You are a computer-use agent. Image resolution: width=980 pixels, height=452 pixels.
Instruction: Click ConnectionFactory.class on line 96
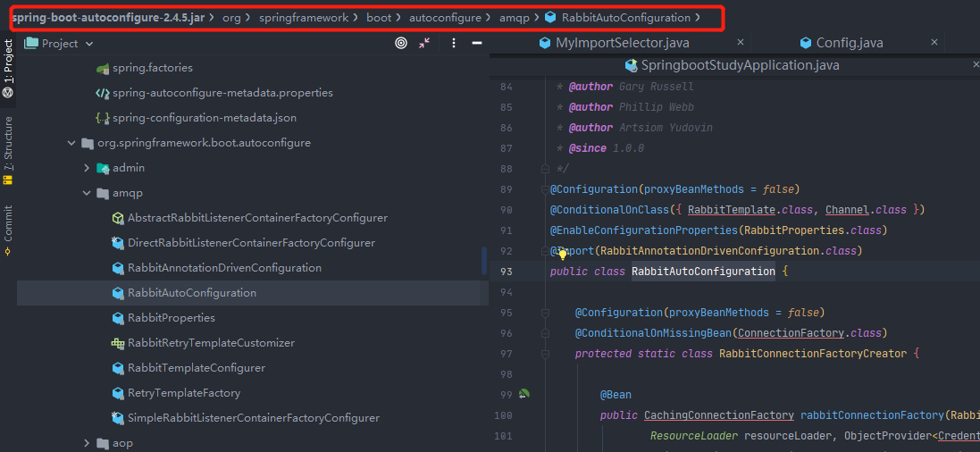(x=808, y=332)
